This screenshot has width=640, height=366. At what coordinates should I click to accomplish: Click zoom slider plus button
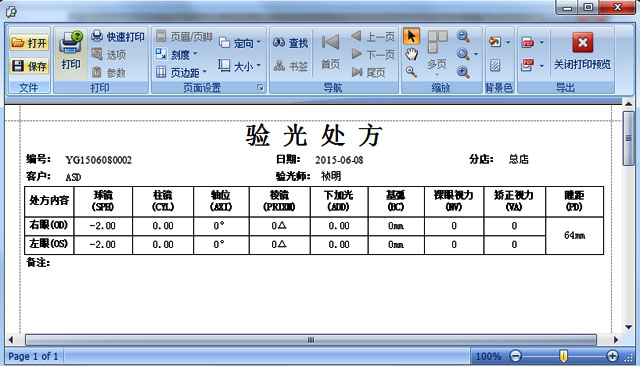pyautogui.click(x=612, y=356)
